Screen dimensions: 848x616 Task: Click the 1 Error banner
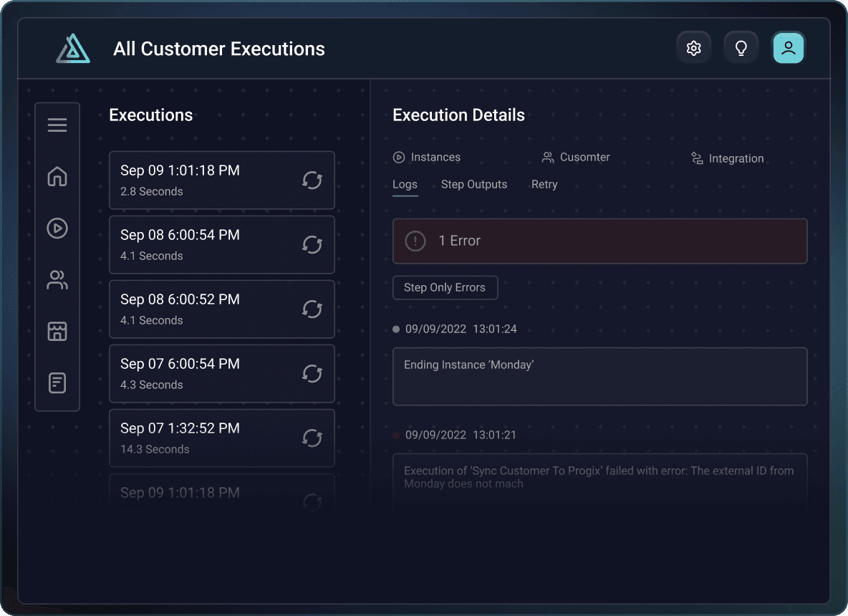[599, 241]
